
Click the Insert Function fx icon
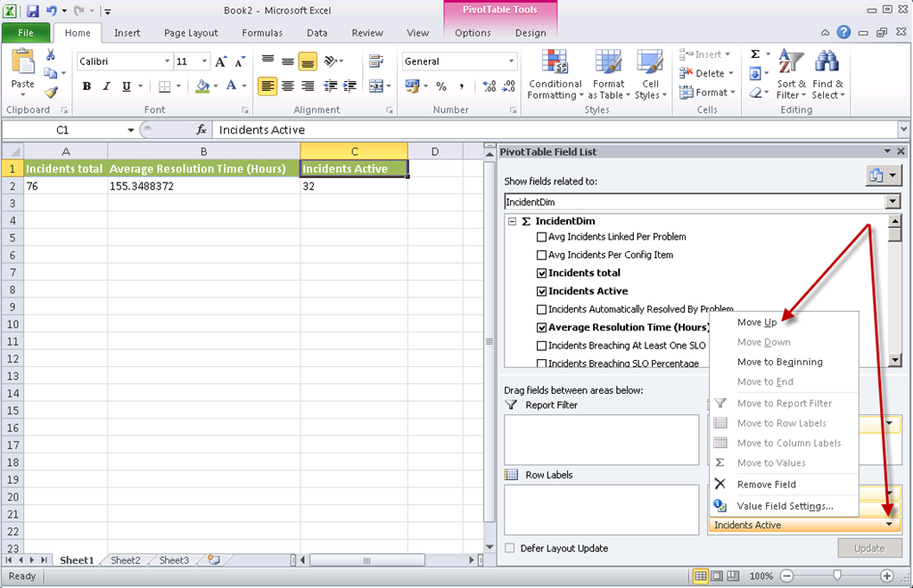tap(202, 130)
